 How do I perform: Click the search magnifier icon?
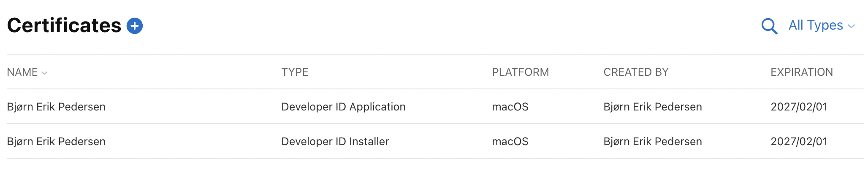click(x=769, y=26)
